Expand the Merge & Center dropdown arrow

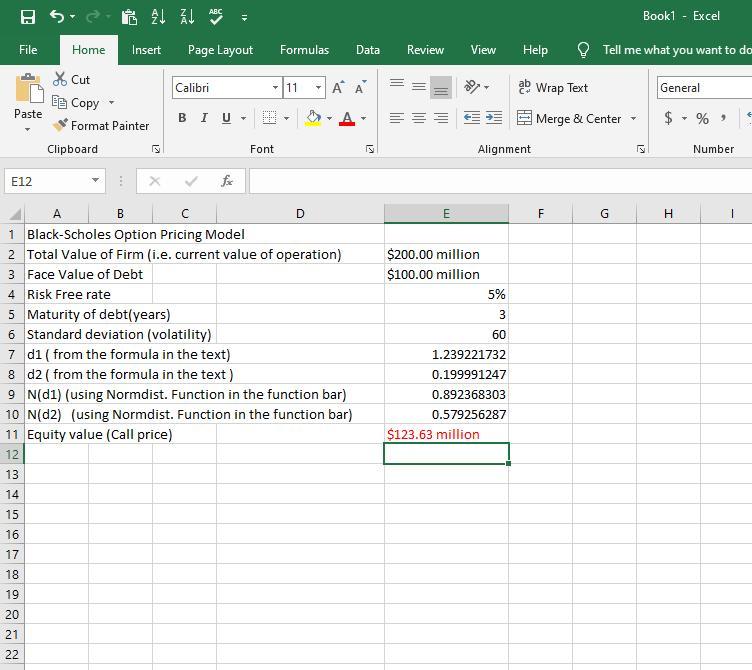(x=633, y=118)
